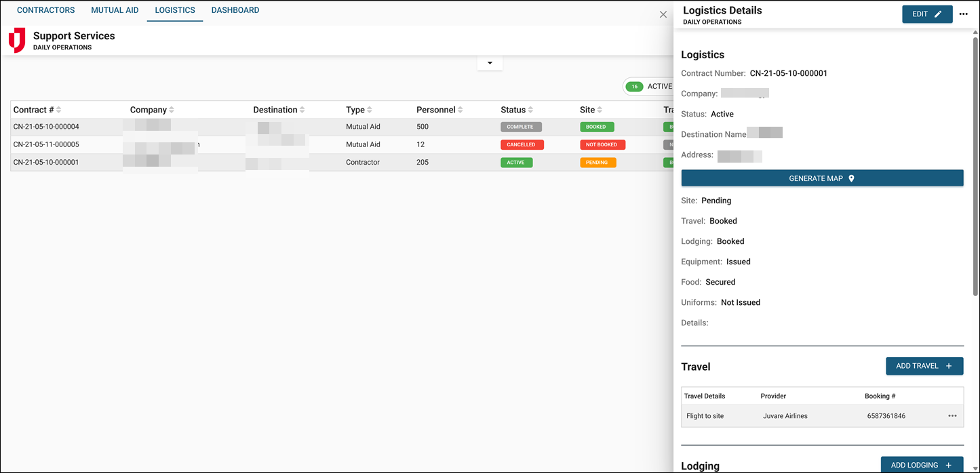Sort table by Personnel column
980x473 pixels.
click(x=439, y=110)
